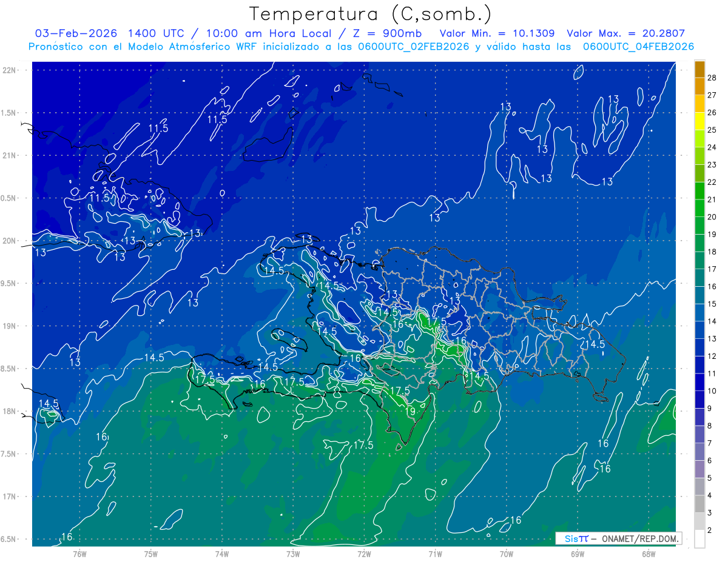Click the '22N' latitude axis label
Image resolution: width=728 pixels, height=562 pixels.
coord(10,70)
